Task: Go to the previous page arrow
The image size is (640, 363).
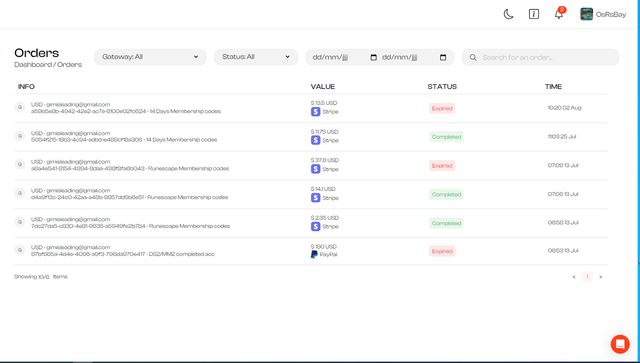Action: coord(574,277)
